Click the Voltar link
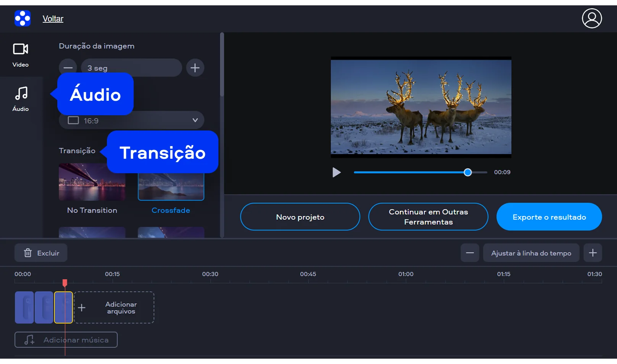 coord(53,19)
